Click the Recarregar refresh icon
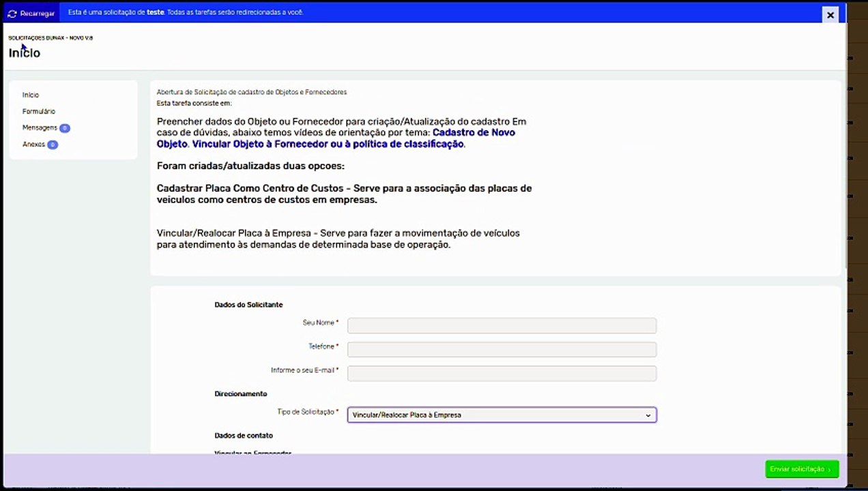The width and height of the screenshot is (868, 491). (x=12, y=14)
